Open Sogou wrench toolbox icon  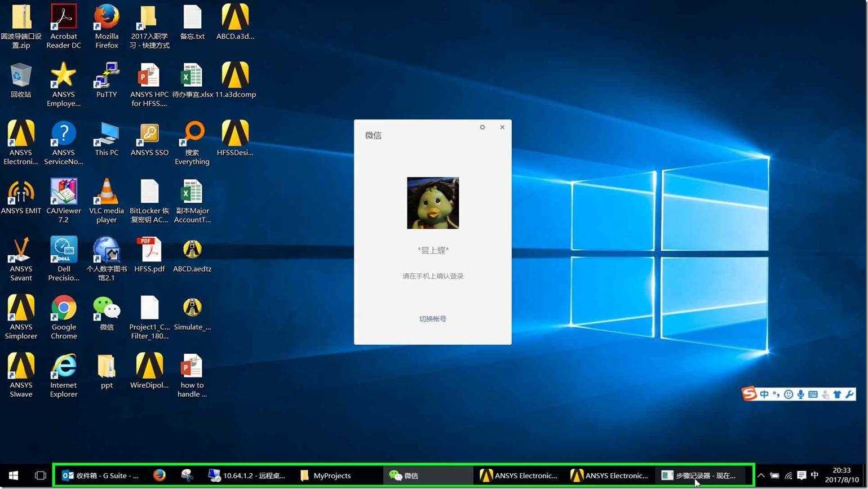click(x=849, y=394)
